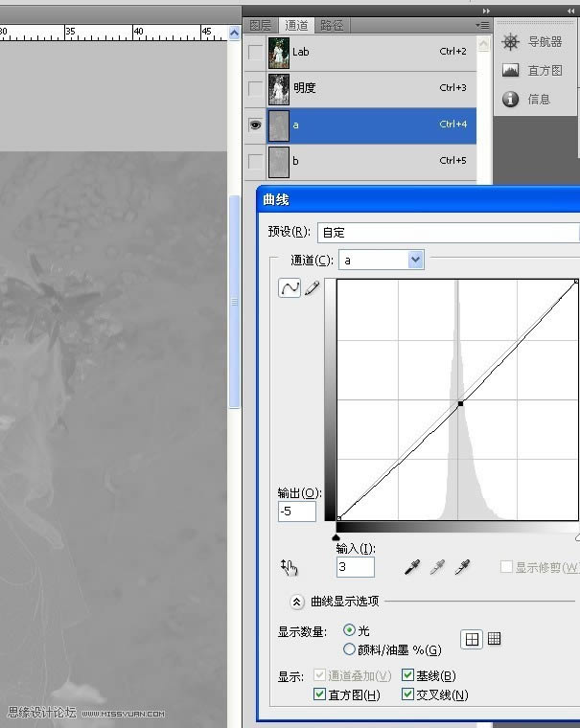The width and height of the screenshot is (580, 728).
Task: Click the Output (输出) value field
Action: (x=296, y=512)
